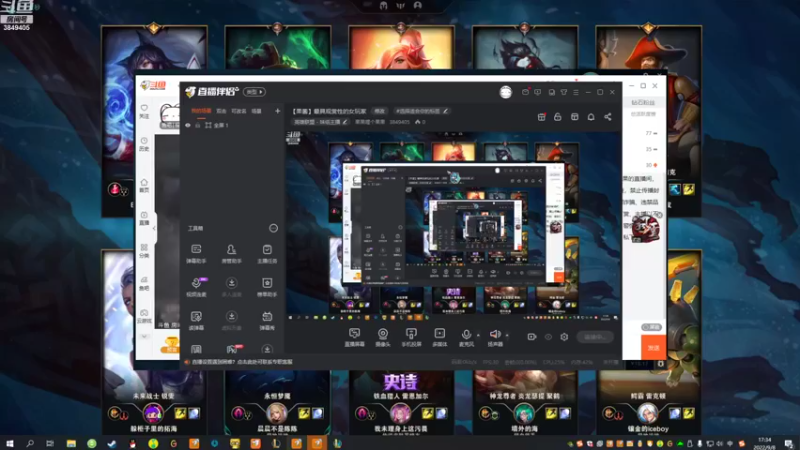The image size is (800, 450).
Task: Click the orange 发送 send button
Action: pyautogui.click(x=654, y=347)
